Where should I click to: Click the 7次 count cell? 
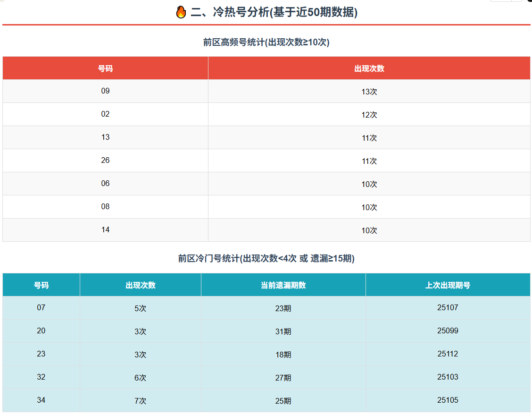(140, 401)
